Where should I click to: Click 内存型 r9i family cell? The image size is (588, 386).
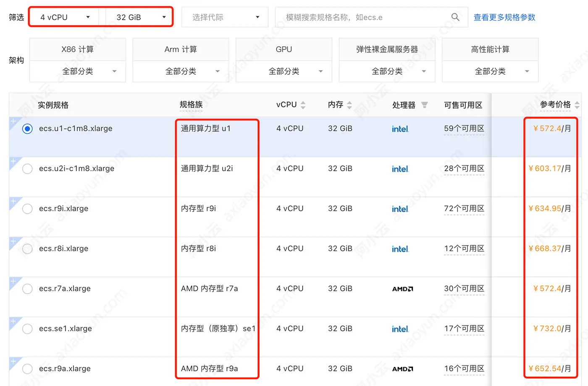(198, 209)
